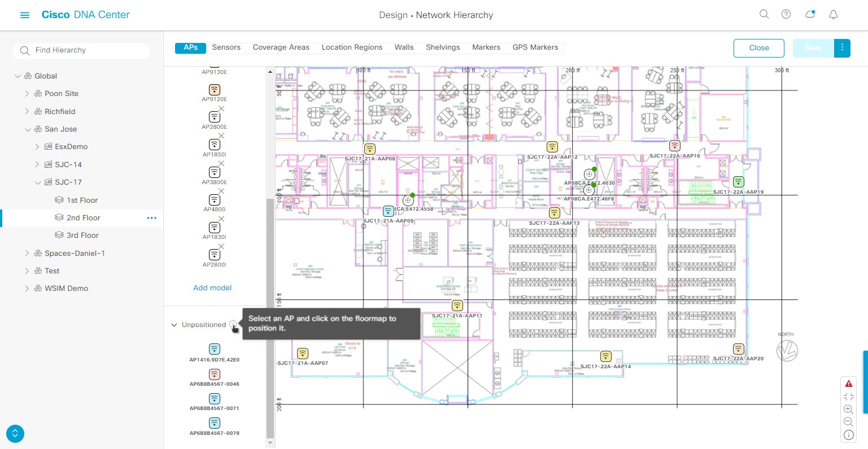Switch to the APs tab
Image resolution: width=868 pixels, height=449 pixels.
190,47
